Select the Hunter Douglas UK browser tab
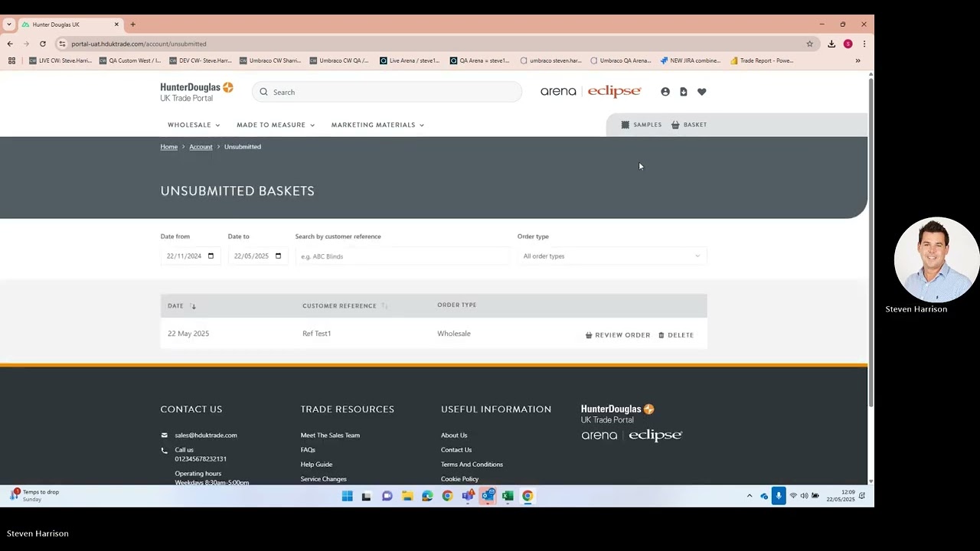Viewport: 980px width, 551px height. tap(70, 24)
